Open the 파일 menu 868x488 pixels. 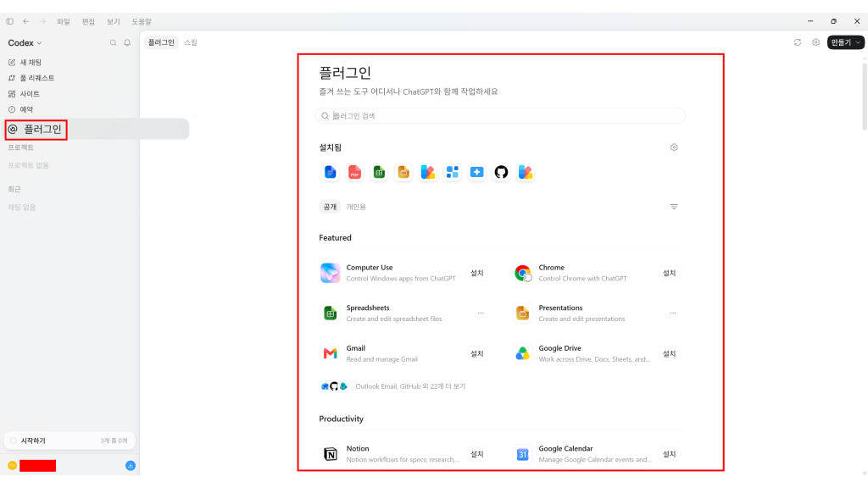[63, 21]
